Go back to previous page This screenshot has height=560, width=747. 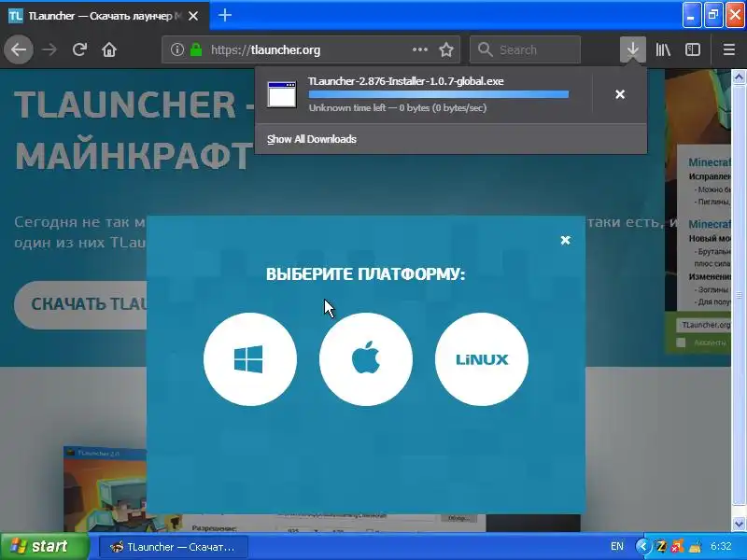pyautogui.click(x=19, y=49)
